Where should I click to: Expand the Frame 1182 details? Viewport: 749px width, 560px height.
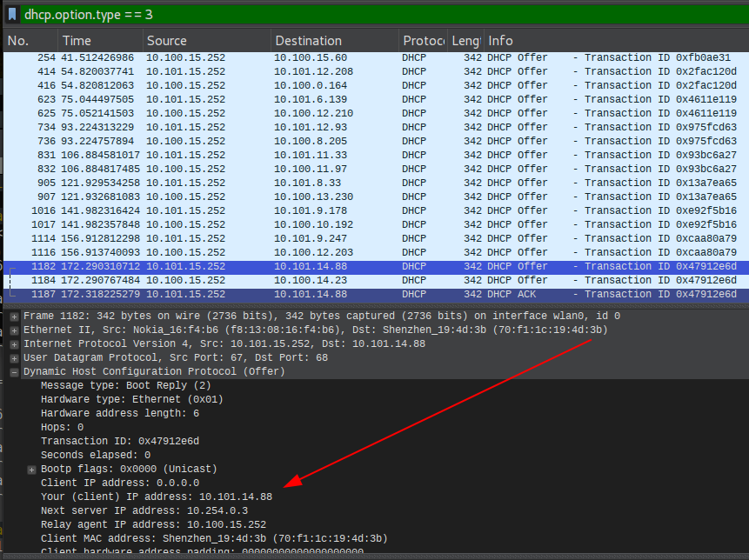point(15,317)
